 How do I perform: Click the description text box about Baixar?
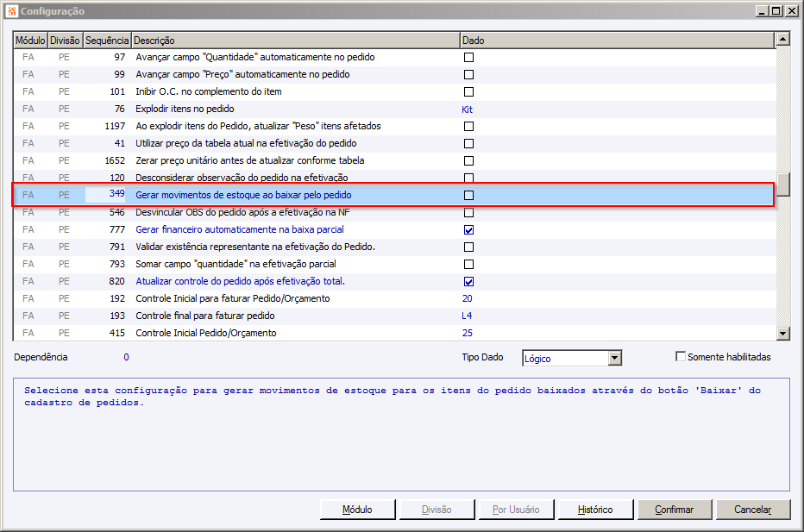[x=401, y=435]
